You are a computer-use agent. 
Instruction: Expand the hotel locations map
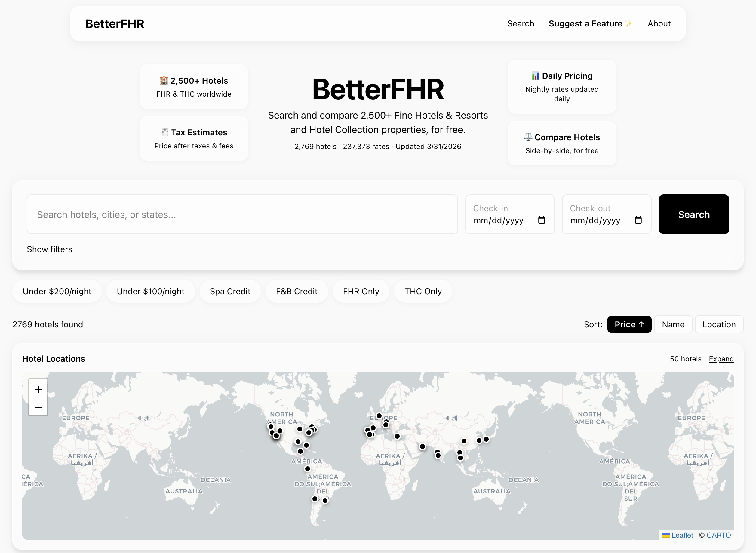pyautogui.click(x=721, y=359)
